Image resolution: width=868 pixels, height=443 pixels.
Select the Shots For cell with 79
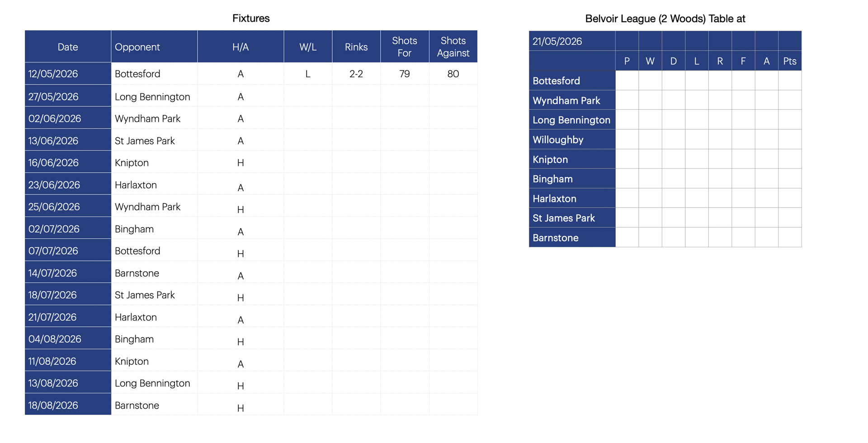405,74
